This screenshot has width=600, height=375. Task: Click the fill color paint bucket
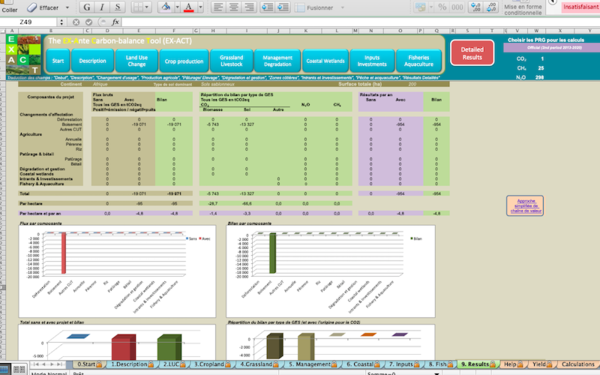pos(166,7)
